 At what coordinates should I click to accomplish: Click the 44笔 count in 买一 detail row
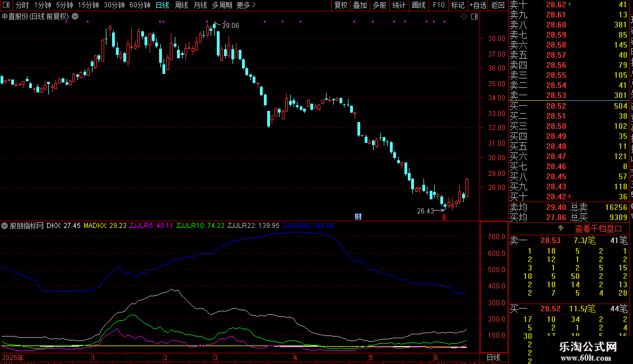tap(619, 309)
